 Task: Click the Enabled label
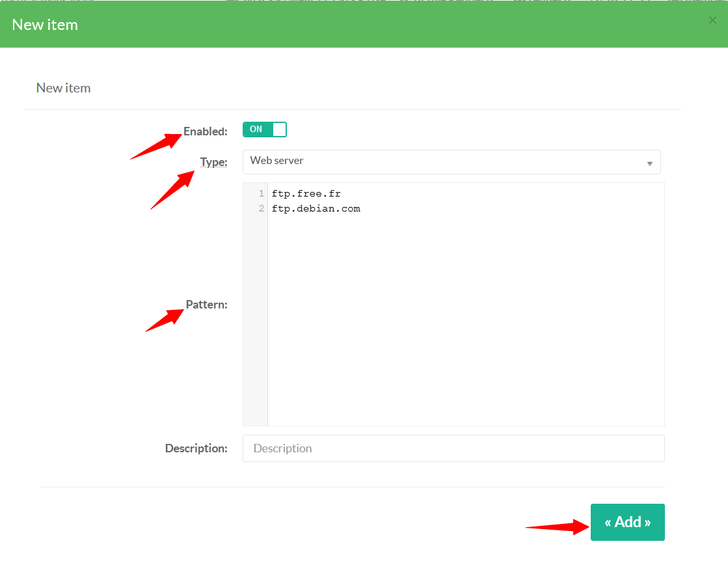(x=205, y=131)
